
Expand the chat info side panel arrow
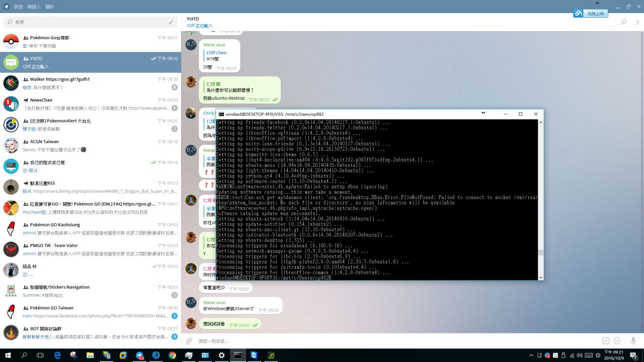637,22
